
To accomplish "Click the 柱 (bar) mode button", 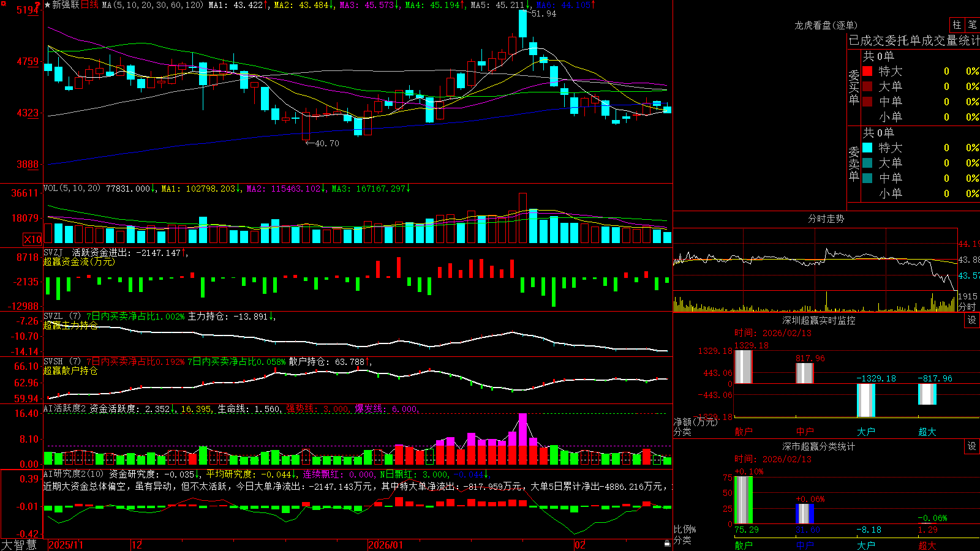I will [x=957, y=25].
